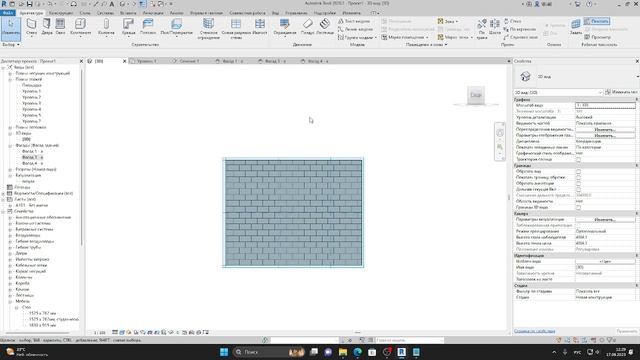Toggle the Дальняя секущая Вкл checkbox

(578, 190)
